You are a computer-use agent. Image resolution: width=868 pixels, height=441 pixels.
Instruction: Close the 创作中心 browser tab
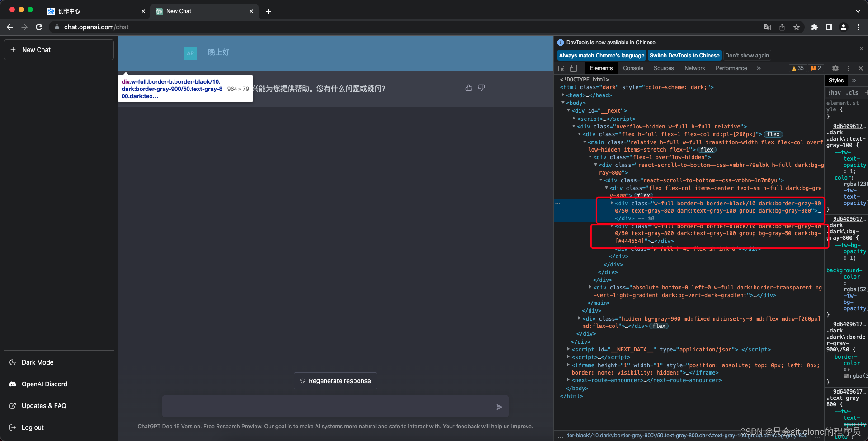point(143,11)
